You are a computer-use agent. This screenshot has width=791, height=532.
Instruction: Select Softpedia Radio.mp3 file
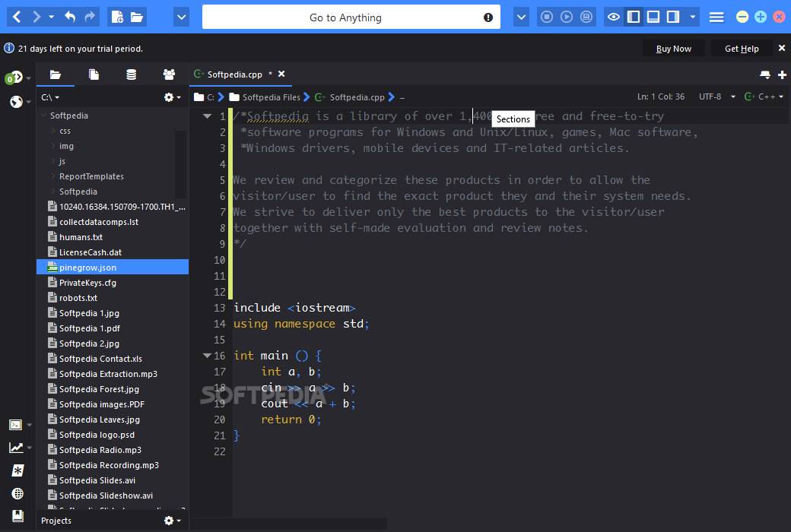pos(100,450)
